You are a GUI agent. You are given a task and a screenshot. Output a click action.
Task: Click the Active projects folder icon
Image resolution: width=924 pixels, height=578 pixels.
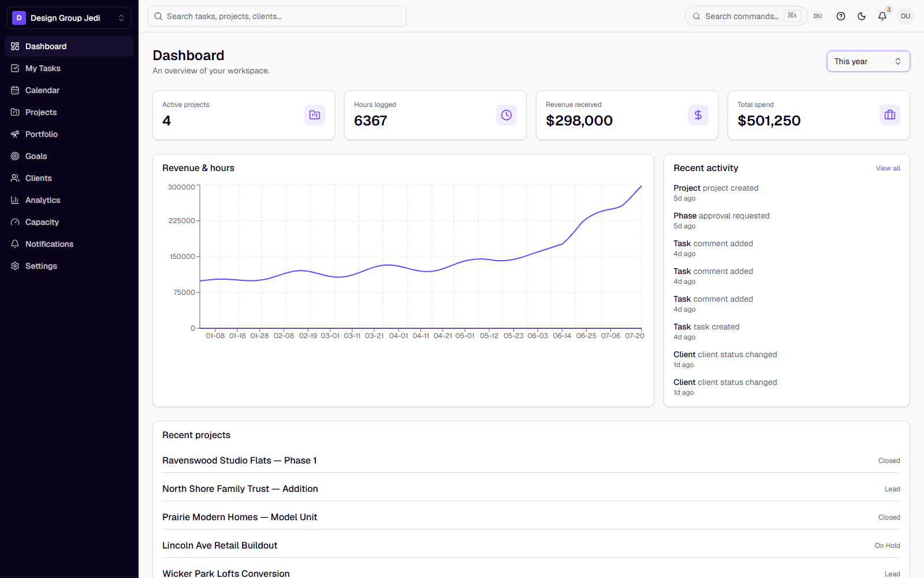[x=315, y=115]
